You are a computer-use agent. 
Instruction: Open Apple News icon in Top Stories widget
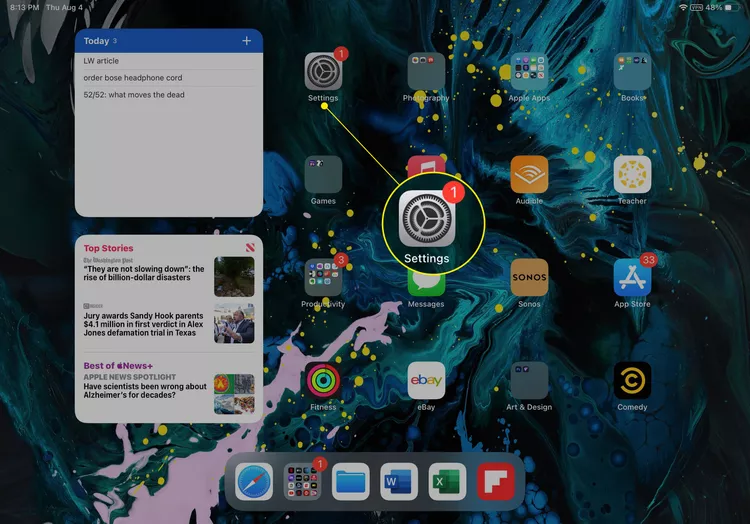pos(250,247)
